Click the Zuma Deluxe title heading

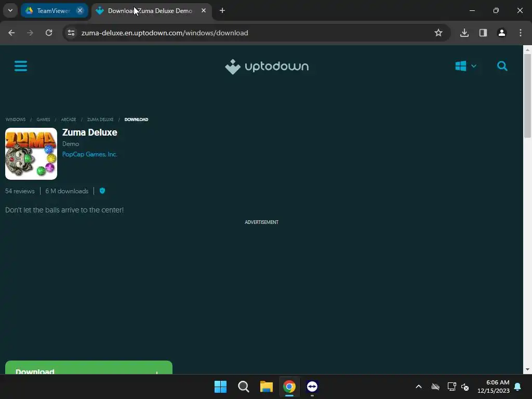(89, 132)
